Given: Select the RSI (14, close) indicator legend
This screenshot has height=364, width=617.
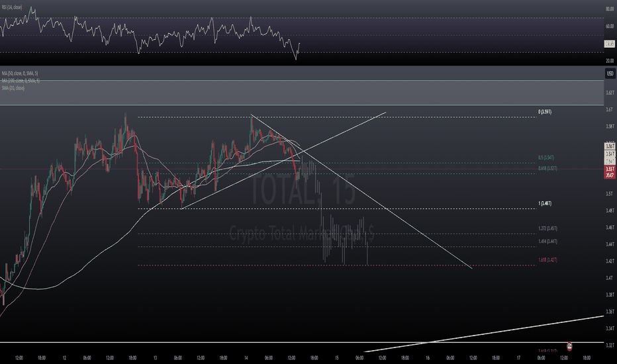Looking at the screenshot, I should pos(12,7).
